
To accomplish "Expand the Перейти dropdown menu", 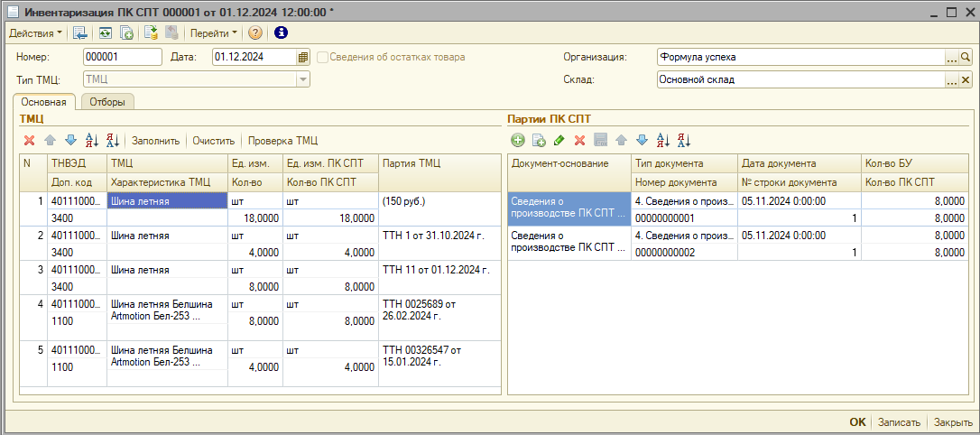I will (x=214, y=33).
